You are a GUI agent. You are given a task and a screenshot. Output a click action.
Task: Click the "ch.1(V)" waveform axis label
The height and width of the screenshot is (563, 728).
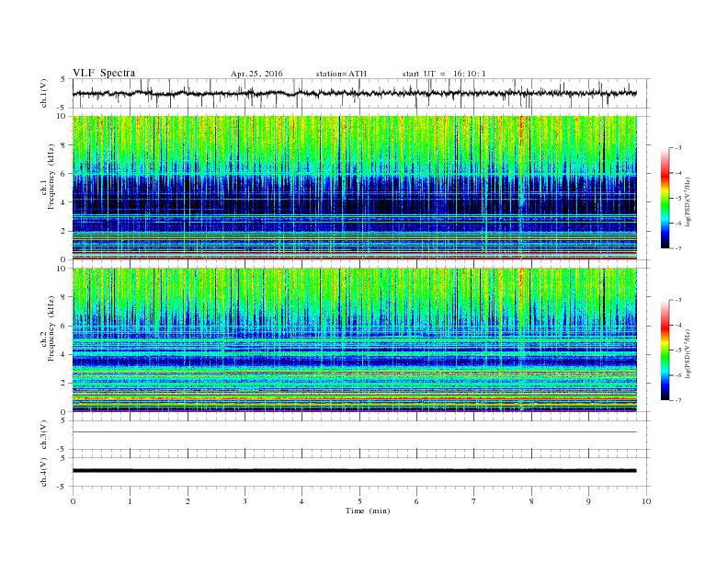pos(44,94)
